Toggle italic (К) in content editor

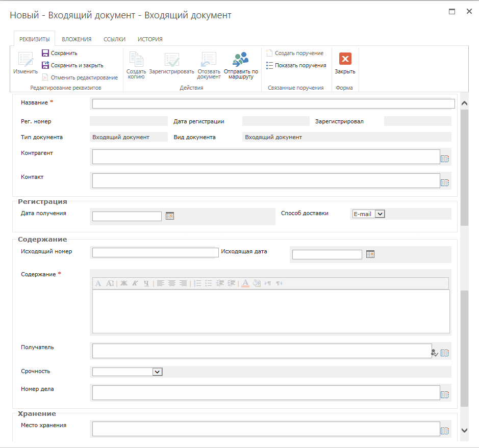click(x=135, y=283)
